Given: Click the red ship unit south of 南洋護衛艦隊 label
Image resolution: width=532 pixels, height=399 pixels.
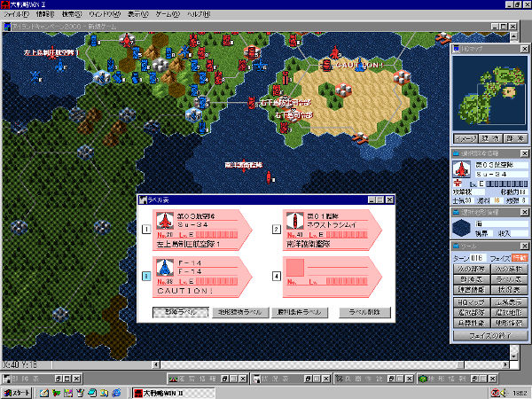Looking at the screenshot, I should pyautogui.click(x=269, y=177).
